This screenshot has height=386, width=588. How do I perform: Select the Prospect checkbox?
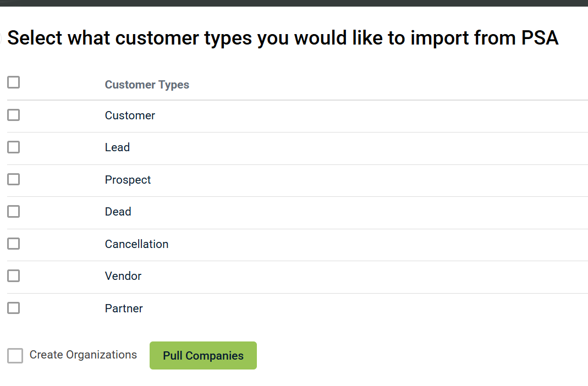pyautogui.click(x=14, y=179)
